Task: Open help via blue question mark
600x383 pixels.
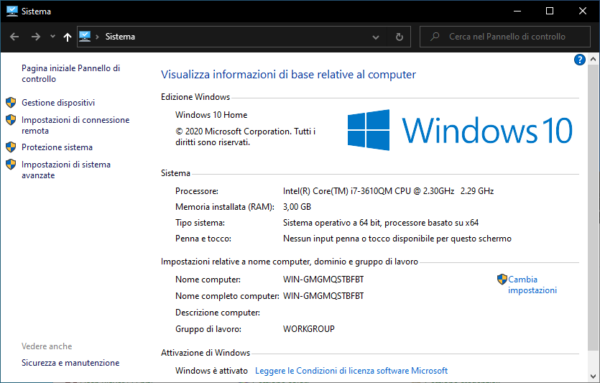Action: pos(579,60)
